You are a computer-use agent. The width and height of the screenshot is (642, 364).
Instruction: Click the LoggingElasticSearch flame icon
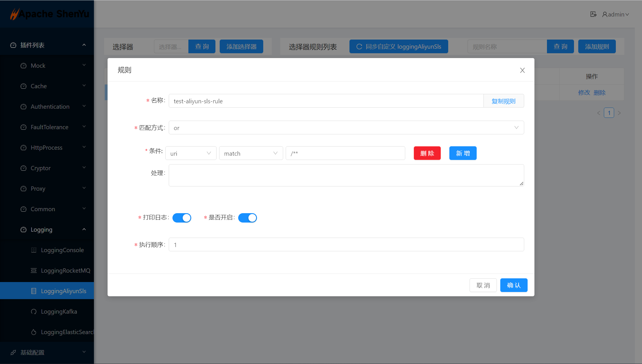[34, 332]
